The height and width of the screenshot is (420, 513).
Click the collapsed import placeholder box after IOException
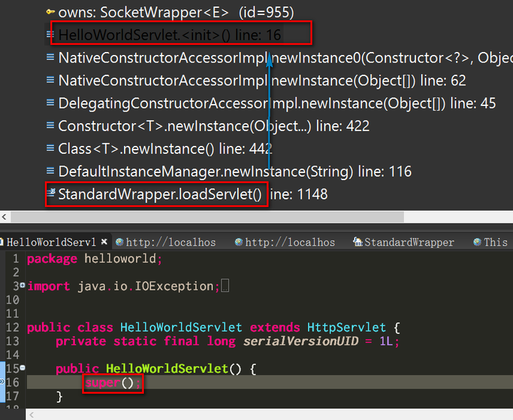pyautogui.click(x=225, y=285)
